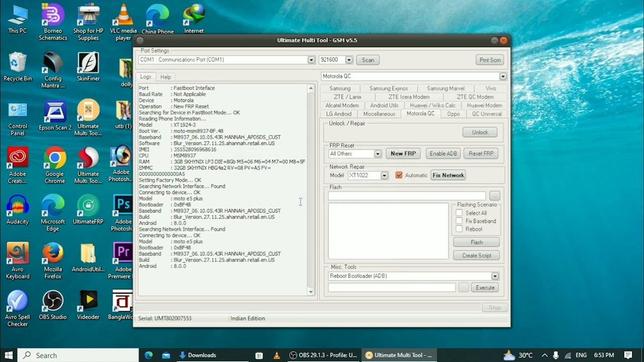This screenshot has width=644, height=362.
Task: Click the Enable ADB button
Action: coord(443,154)
